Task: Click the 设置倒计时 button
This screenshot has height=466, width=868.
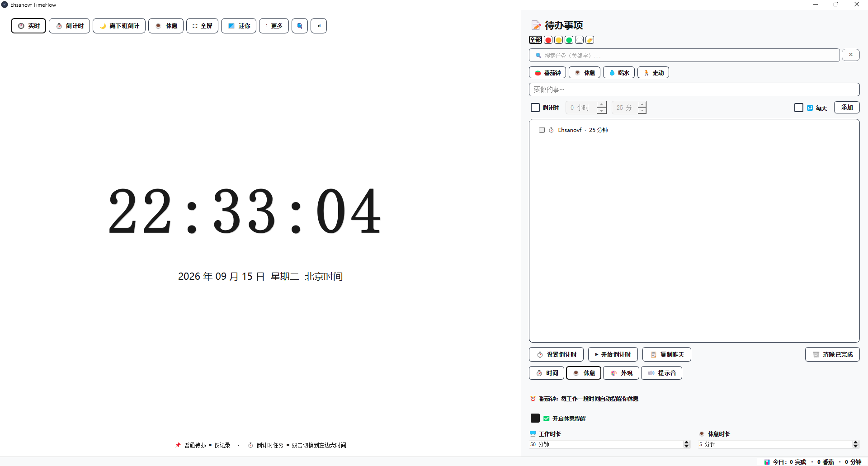Action: (x=556, y=354)
